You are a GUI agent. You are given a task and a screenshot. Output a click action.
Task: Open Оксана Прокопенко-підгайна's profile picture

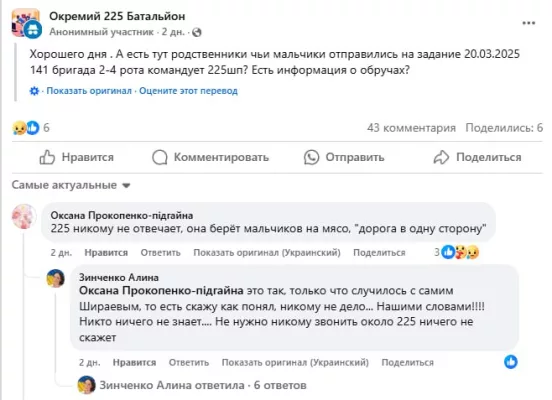click(x=24, y=216)
